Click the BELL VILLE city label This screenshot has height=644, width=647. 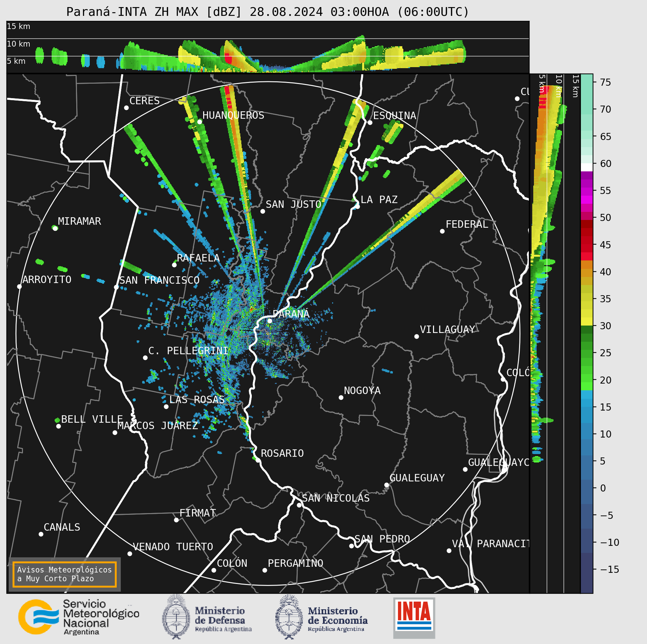click(92, 419)
